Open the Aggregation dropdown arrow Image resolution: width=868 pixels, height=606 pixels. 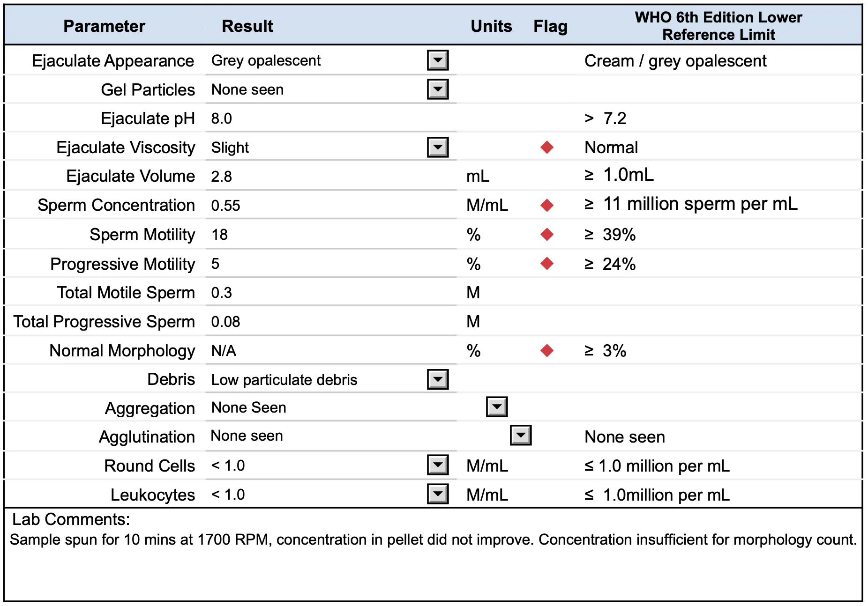pyautogui.click(x=497, y=407)
